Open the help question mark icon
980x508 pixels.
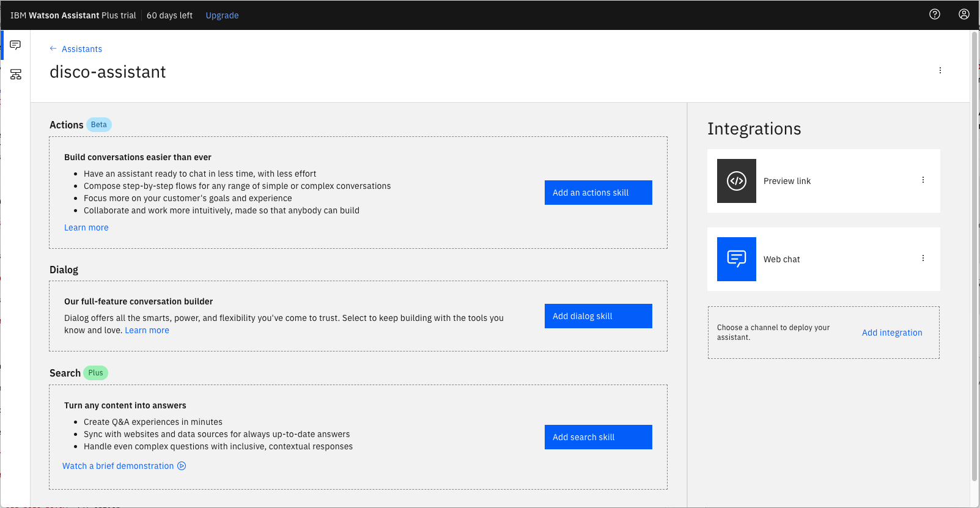coord(935,14)
